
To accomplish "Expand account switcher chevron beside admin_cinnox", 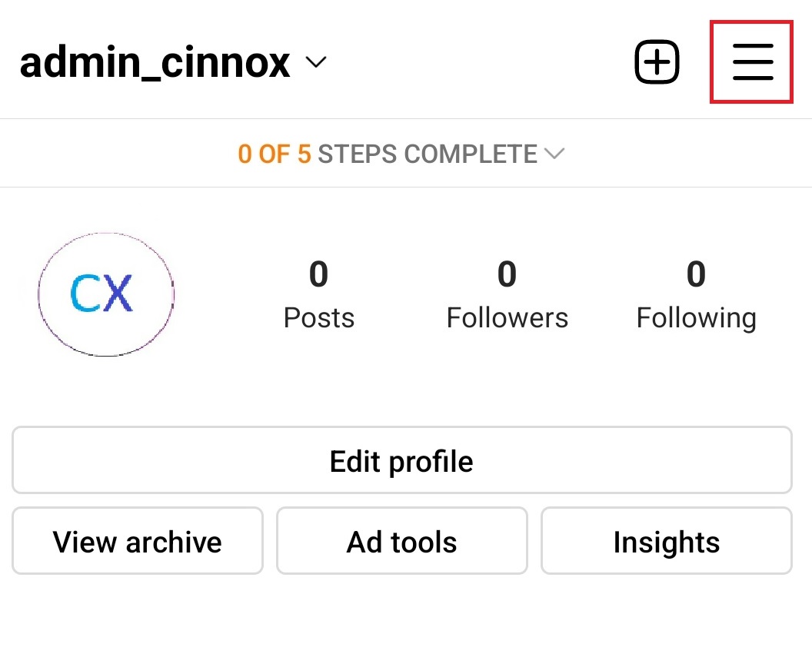I will (316, 63).
